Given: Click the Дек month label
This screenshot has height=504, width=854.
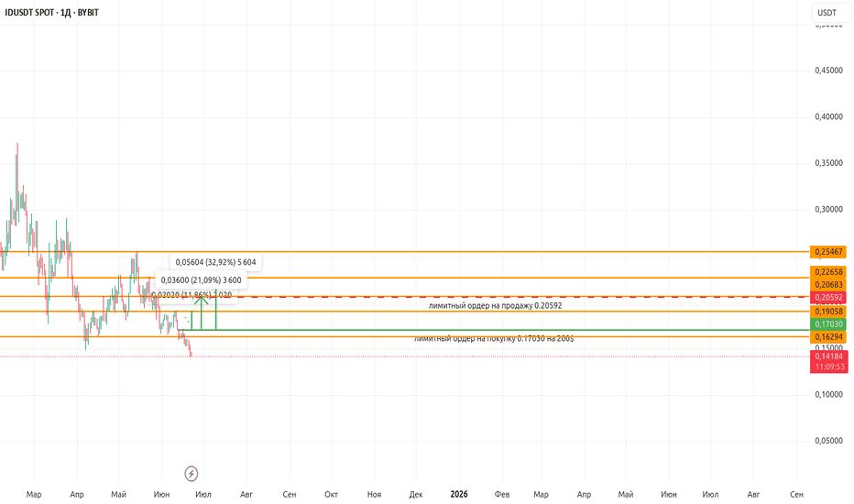Looking at the screenshot, I should click(416, 495).
